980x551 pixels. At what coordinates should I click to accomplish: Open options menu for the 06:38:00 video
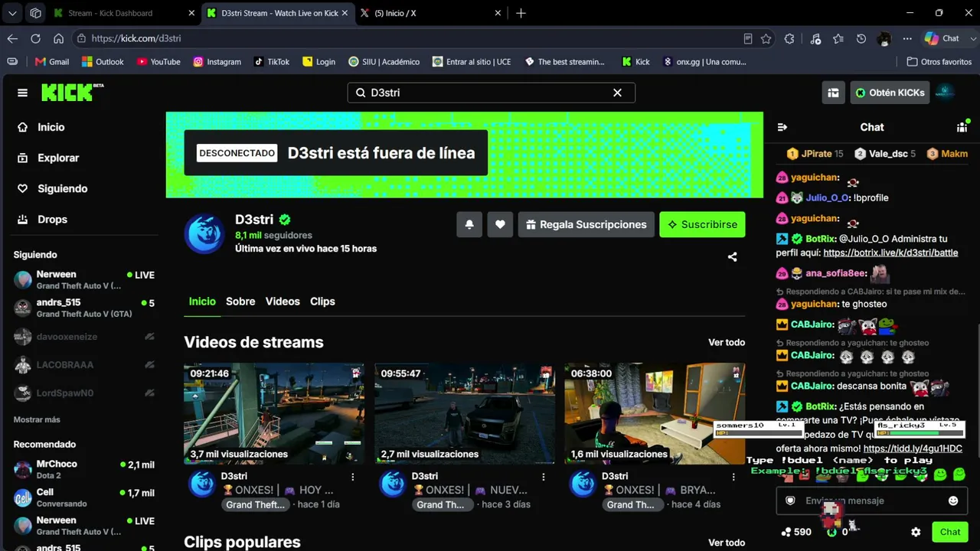point(733,476)
